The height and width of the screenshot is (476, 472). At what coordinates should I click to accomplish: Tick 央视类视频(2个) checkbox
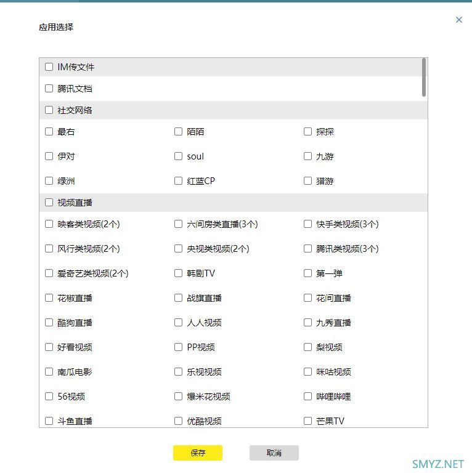178,248
